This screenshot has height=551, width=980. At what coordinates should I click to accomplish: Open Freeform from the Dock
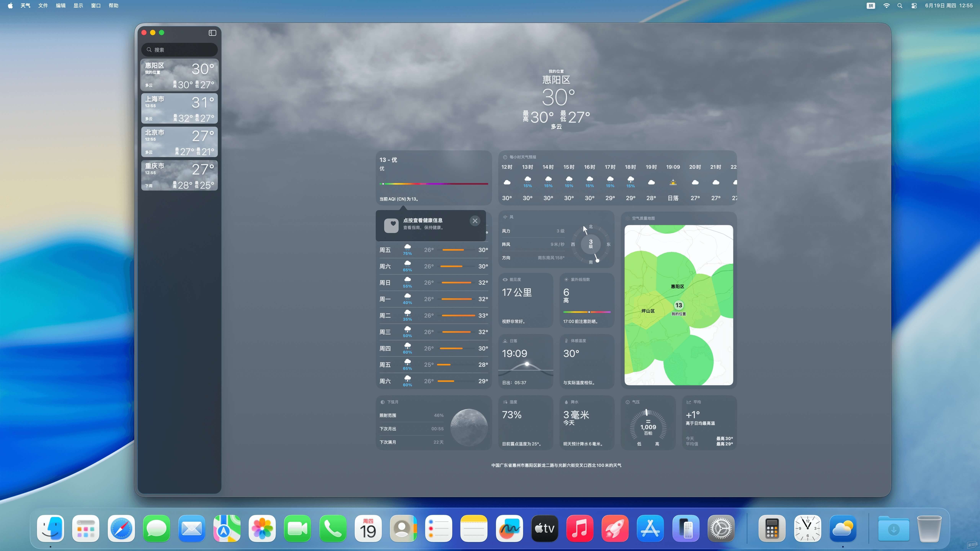pos(509,528)
